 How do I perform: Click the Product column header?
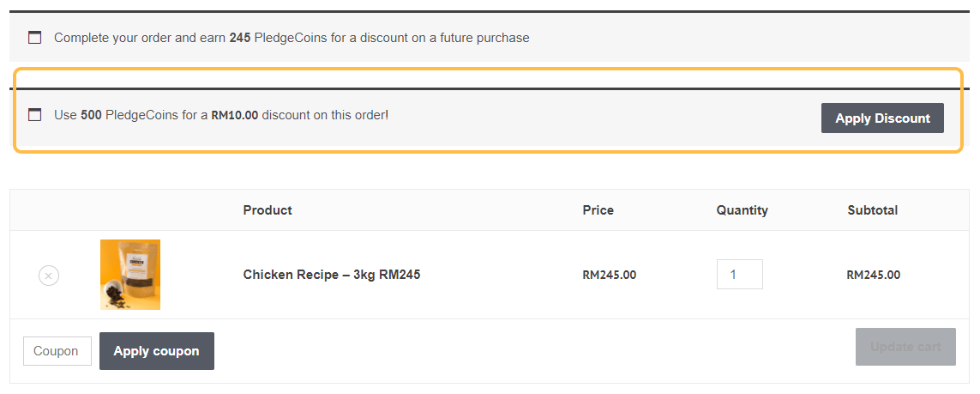point(268,210)
